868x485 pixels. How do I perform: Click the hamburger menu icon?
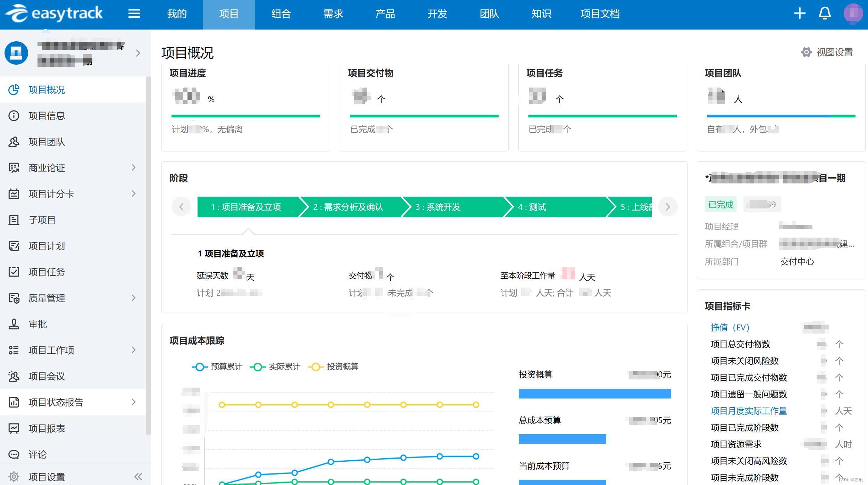pos(134,14)
